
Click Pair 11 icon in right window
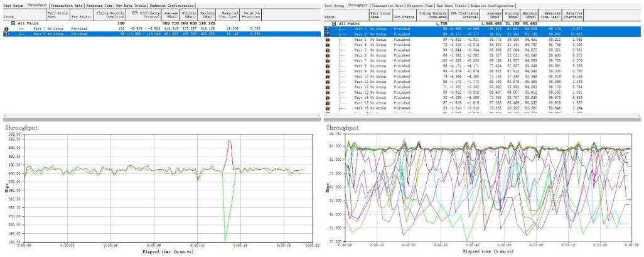tap(328, 82)
